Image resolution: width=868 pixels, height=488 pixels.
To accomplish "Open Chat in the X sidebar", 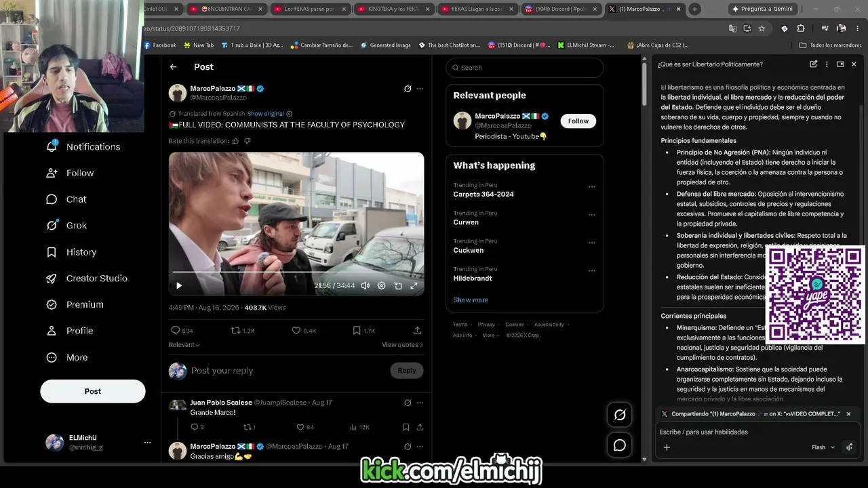I will point(66,199).
